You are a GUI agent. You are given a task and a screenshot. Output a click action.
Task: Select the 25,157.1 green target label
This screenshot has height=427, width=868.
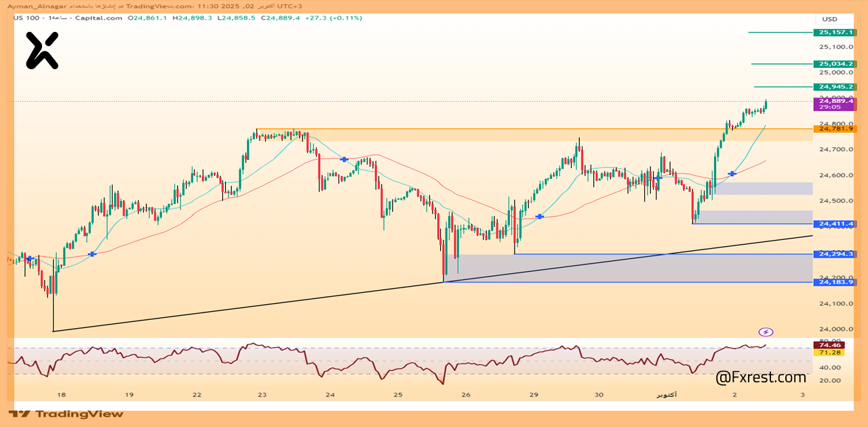tap(835, 33)
